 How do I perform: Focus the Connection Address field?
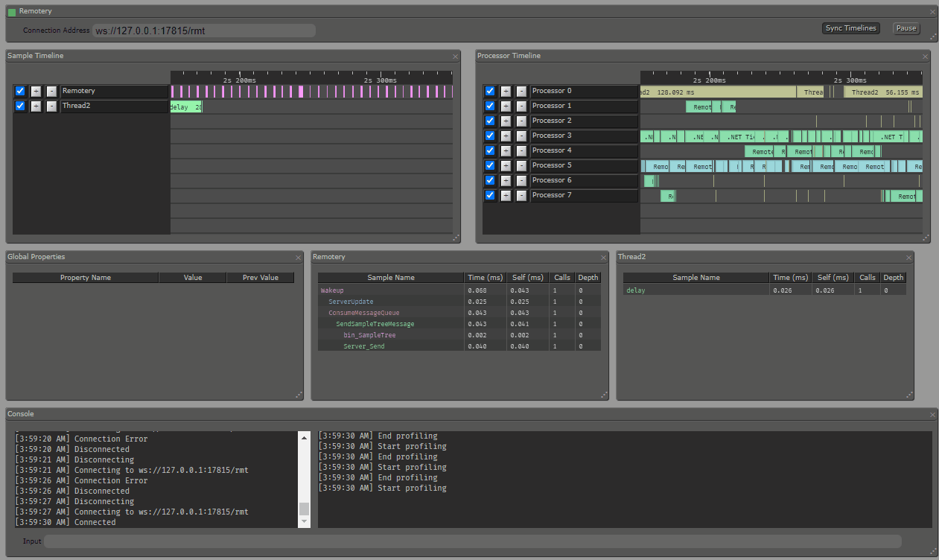point(203,31)
